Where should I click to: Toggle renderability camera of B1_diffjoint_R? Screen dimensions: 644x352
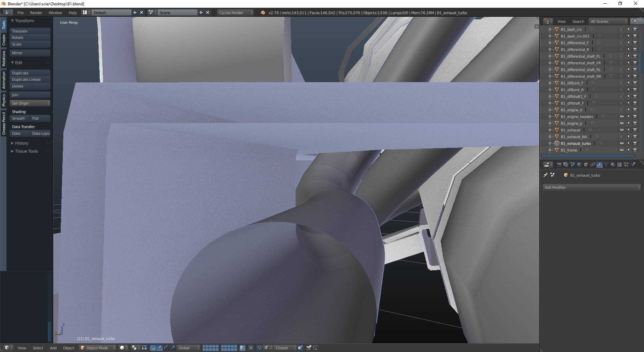tap(635, 90)
